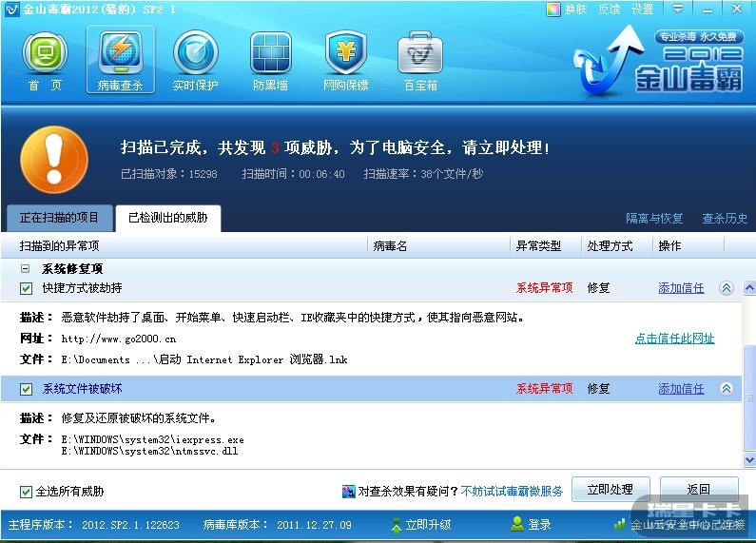
Task: Click 扫描速率：38个文件/秒 text
Action: [x=423, y=174]
